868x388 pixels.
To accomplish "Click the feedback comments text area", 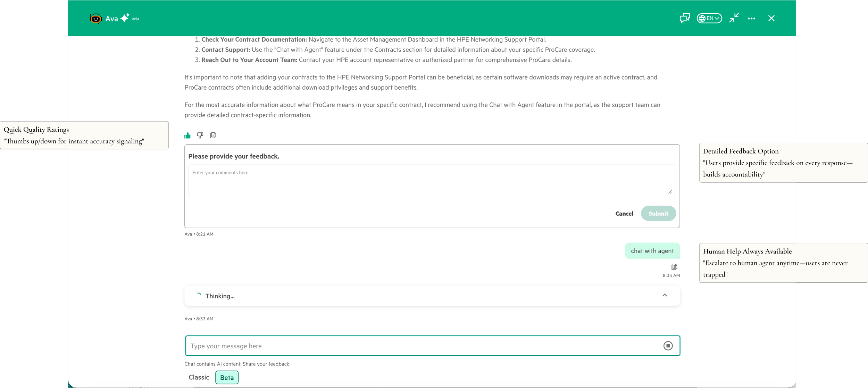I will pos(432,181).
